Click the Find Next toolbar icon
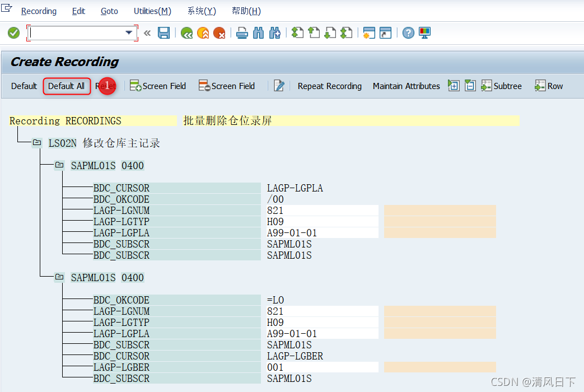Image resolution: width=584 pixels, height=392 pixels. click(x=274, y=33)
